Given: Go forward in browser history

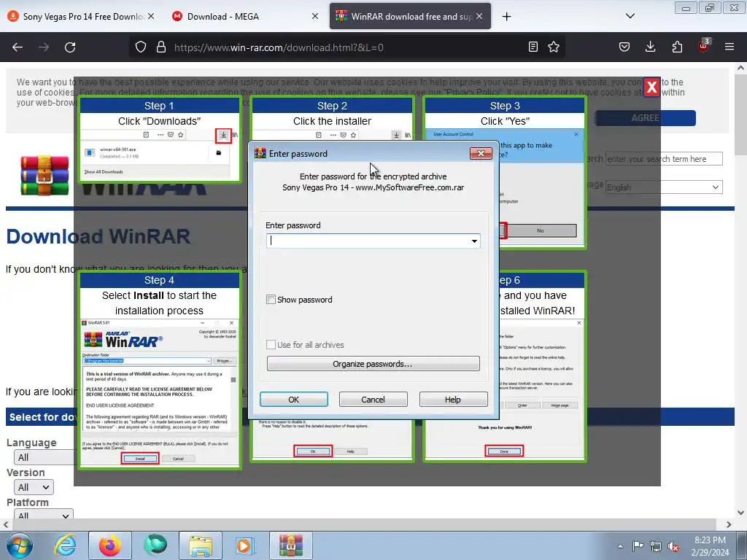Looking at the screenshot, I should [x=44, y=47].
